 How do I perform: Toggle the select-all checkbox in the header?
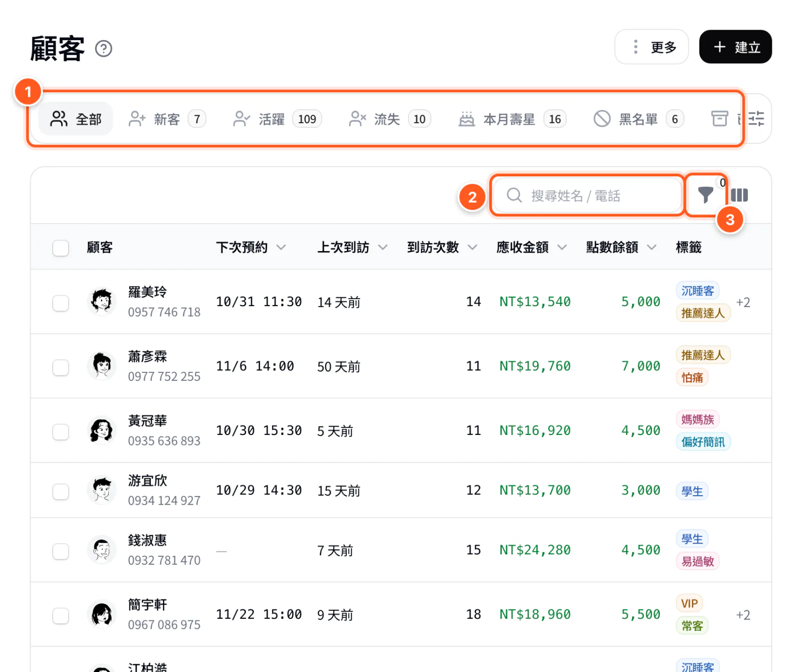(x=61, y=248)
